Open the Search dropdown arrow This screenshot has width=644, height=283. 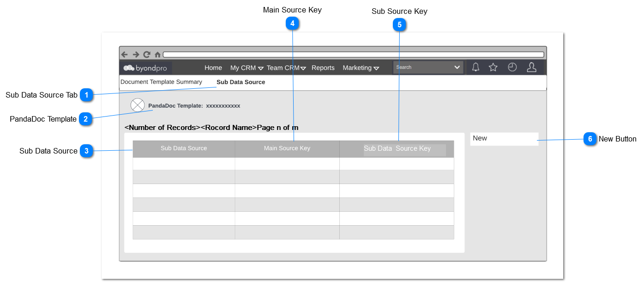click(x=457, y=68)
